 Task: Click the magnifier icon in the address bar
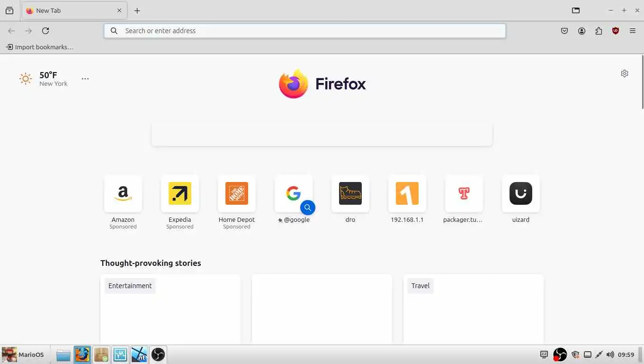coord(114,31)
